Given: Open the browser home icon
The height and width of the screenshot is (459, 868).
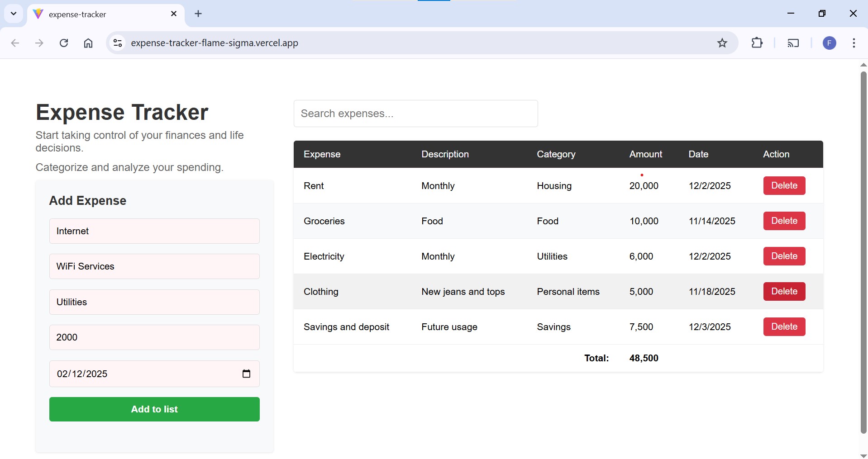Looking at the screenshot, I should tap(88, 43).
